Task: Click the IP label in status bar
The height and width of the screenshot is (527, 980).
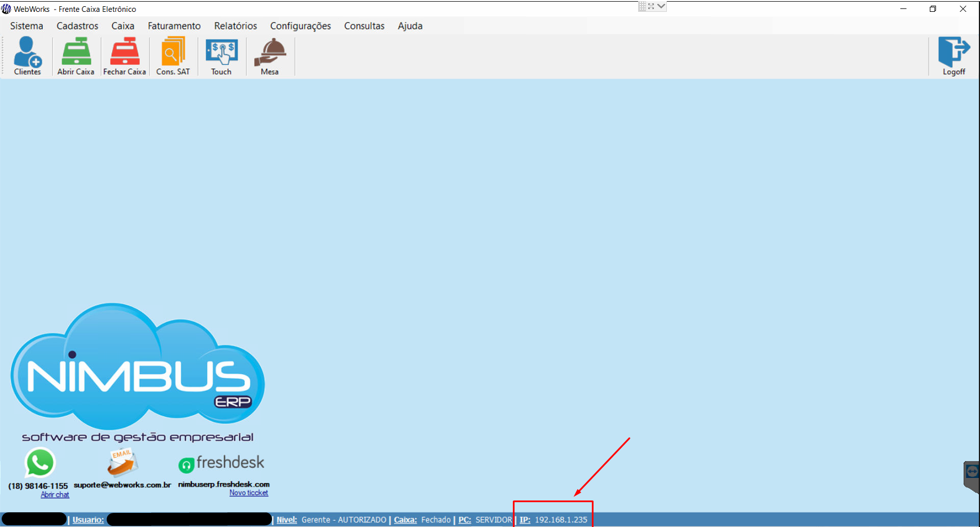Action: click(525, 520)
